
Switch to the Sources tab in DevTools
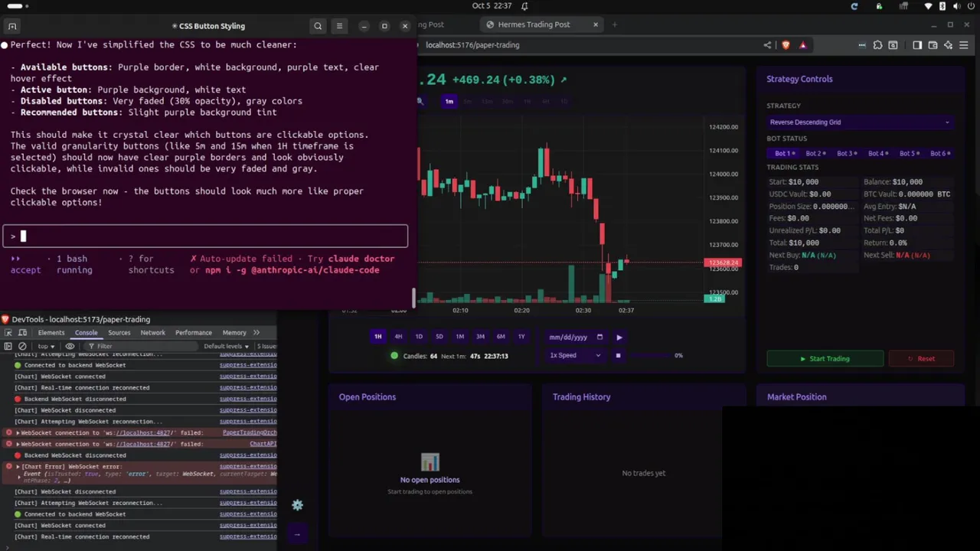[x=119, y=333]
